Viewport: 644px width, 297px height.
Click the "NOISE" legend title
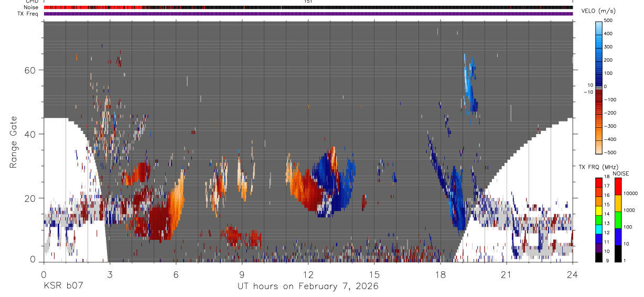coord(620,173)
